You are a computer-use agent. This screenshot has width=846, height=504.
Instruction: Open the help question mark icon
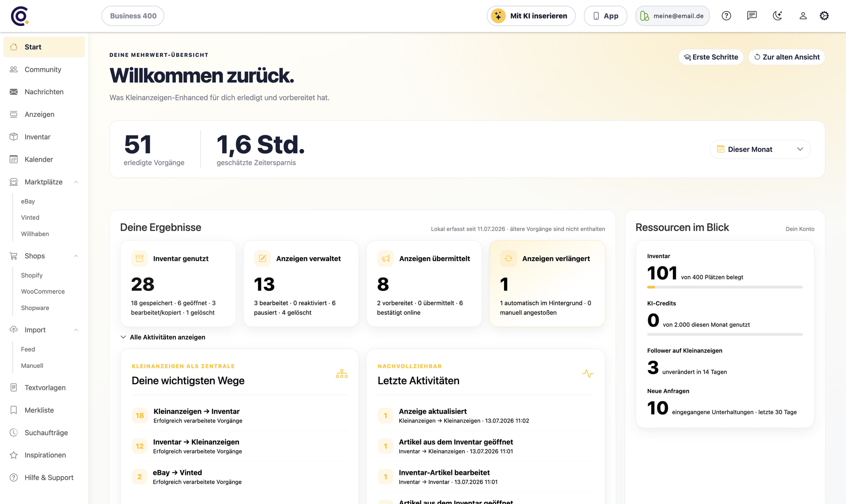(x=726, y=16)
